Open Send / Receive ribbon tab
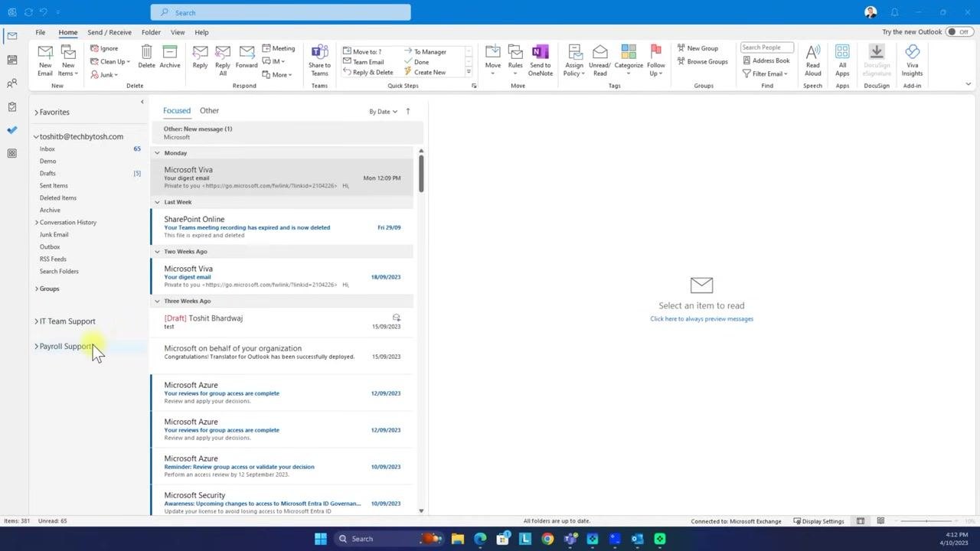Image resolution: width=980 pixels, height=551 pixels. (x=109, y=32)
